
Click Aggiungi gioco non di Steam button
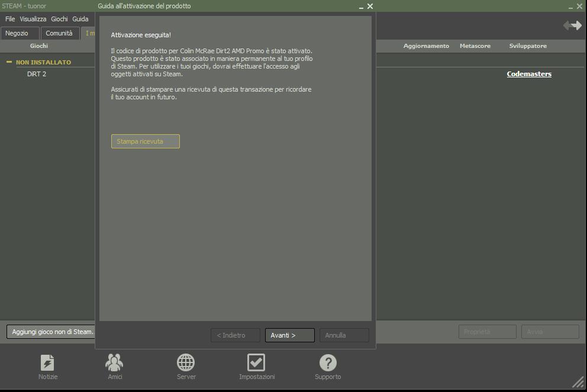point(51,332)
